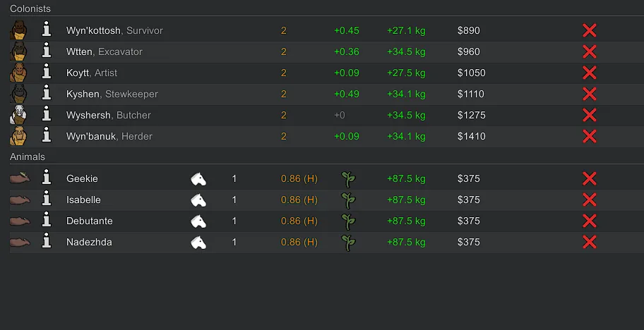This screenshot has height=330, width=644.
Task: Remove Wtten from the caravan list
Action: (x=590, y=51)
